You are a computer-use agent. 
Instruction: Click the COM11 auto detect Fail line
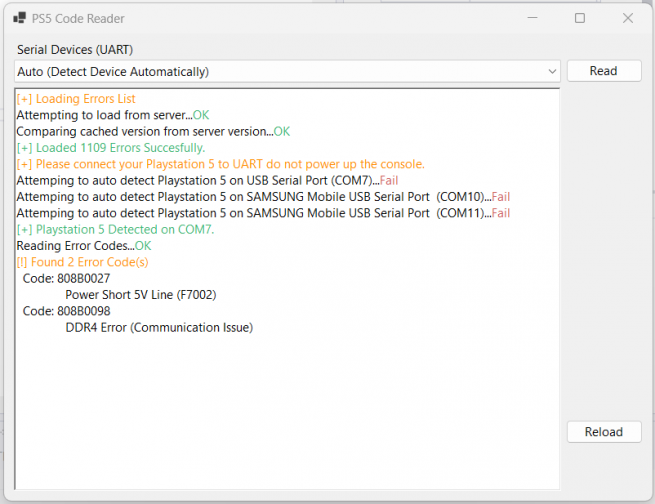point(263,213)
